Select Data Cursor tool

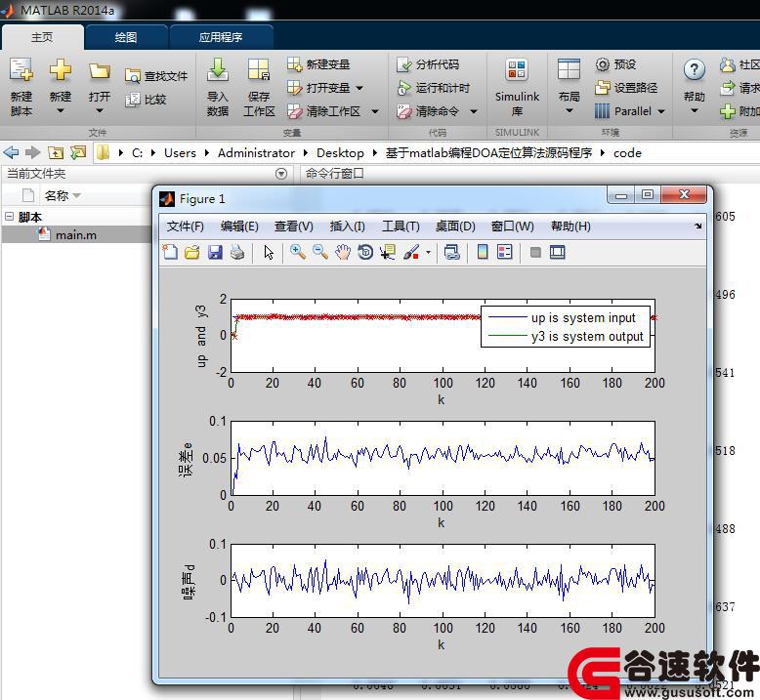pos(388,252)
